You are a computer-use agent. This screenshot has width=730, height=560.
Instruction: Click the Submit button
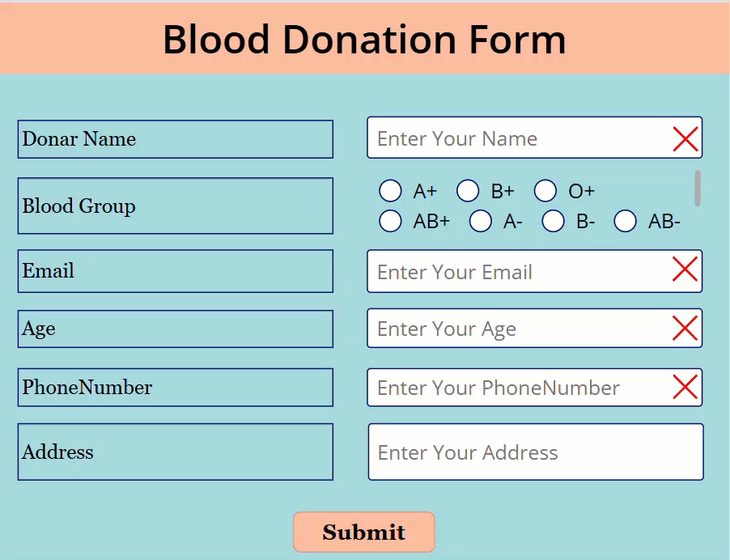click(x=364, y=532)
